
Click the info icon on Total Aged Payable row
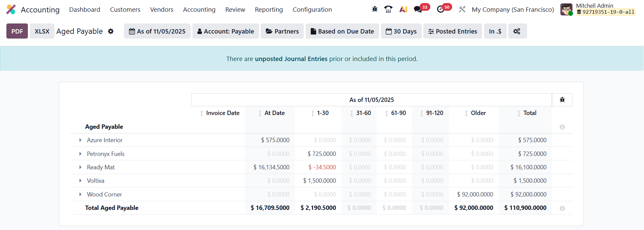[562, 208]
